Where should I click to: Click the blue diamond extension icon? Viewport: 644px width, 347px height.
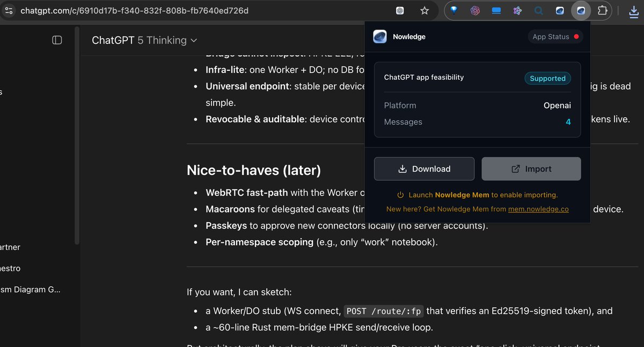(454, 11)
